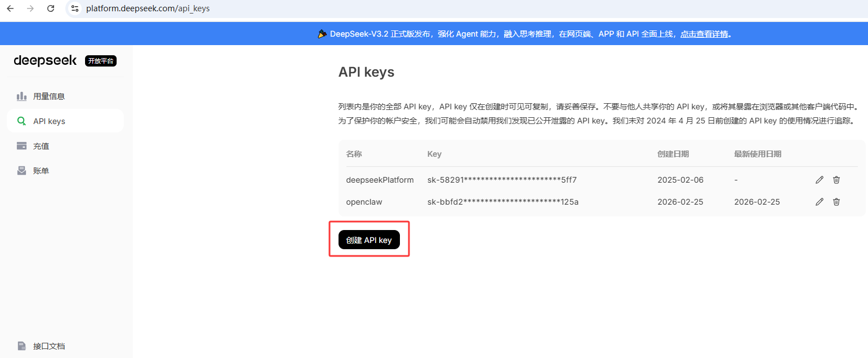This screenshot has height=358, width=868.
Task: Click the browser forward arrow
Action: [x=30, y=8]
